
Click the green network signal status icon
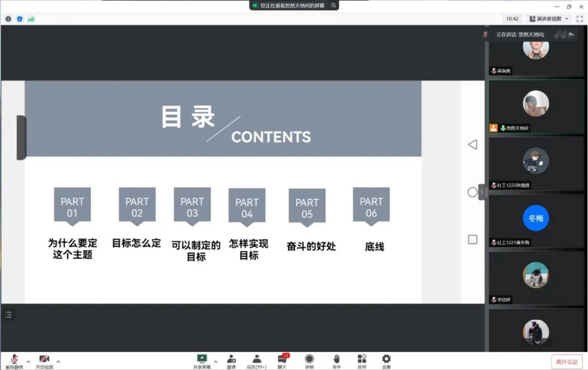click(31, 19)
